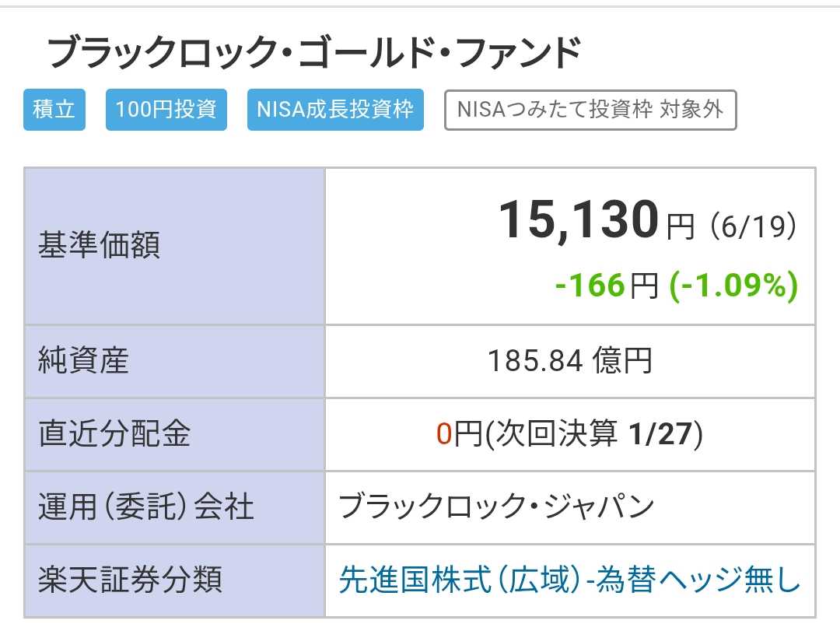The width and height of the screenshot is (840, 638).
Task: Click the 円 unit beside 15,130
Action: pos(681,227)
